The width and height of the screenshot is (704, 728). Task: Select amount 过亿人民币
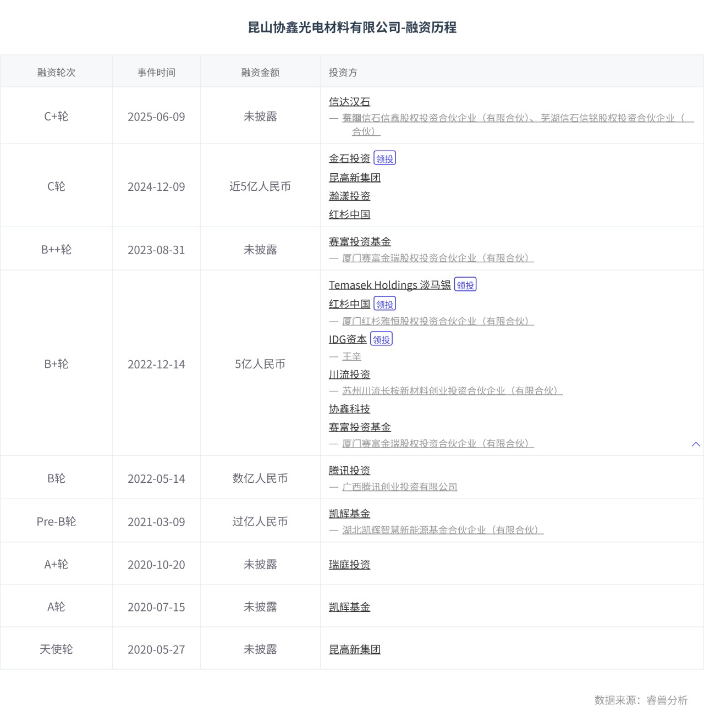(260, 521)
